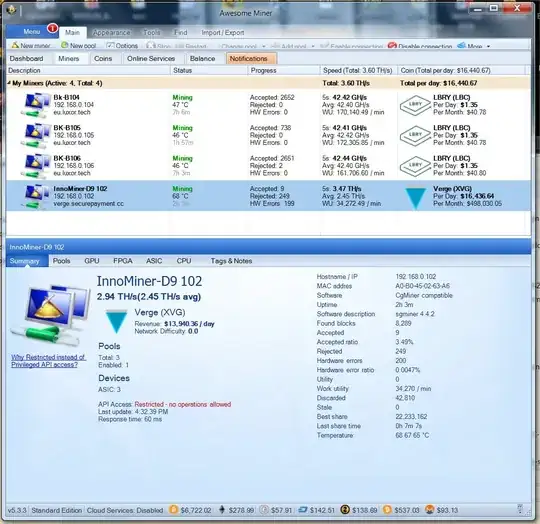Open the ASIC details tab
This screenshot has width=540, height=524.
coord(154,261)
